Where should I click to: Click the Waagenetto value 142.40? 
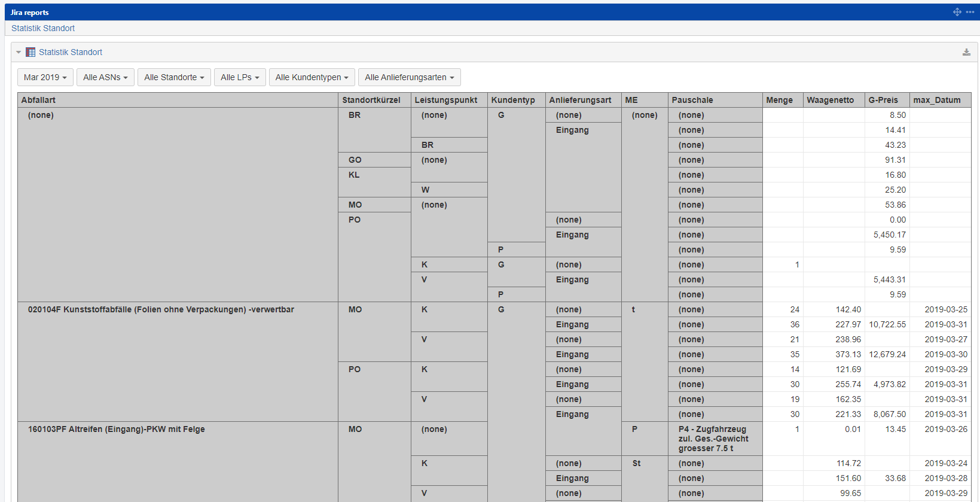[x=848, y=309]
